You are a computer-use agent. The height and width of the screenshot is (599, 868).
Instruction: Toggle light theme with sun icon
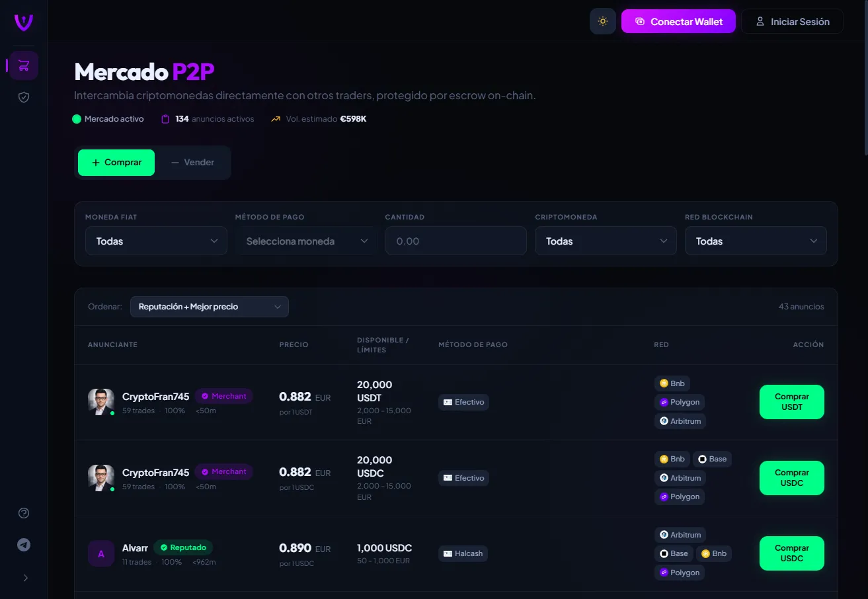coord(602,21)
